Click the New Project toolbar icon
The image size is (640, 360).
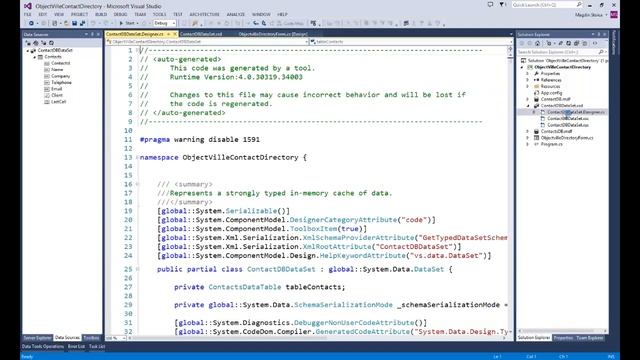coord(55,23)
